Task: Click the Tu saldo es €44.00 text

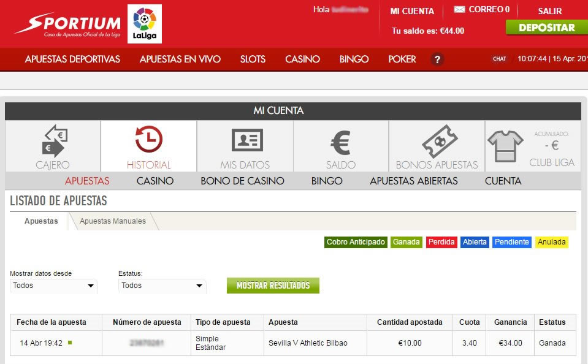Action: [x=428, y=31]
